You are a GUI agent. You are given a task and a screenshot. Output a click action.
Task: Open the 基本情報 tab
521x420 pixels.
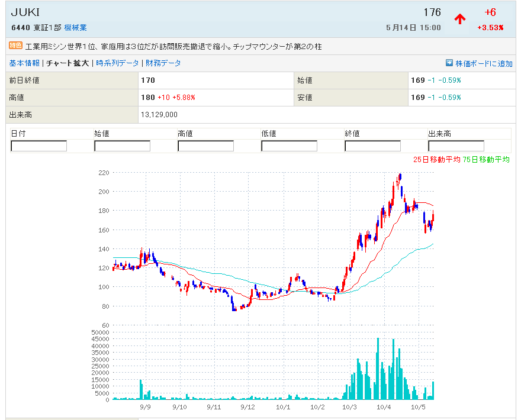pyautogui.click(x=24, y=63)
